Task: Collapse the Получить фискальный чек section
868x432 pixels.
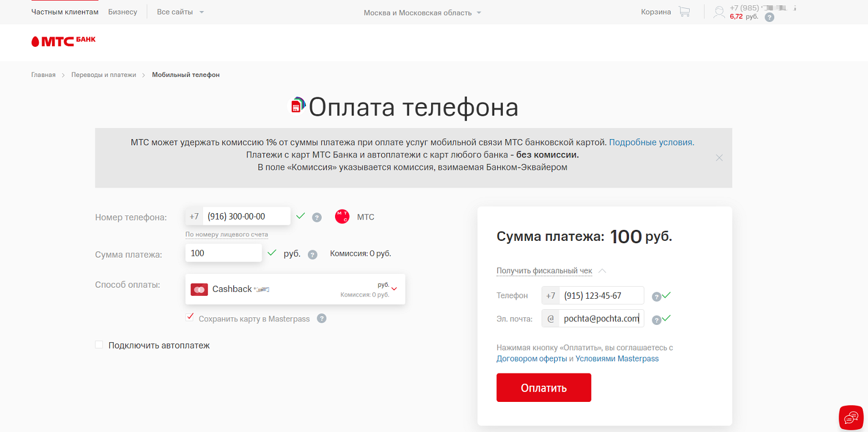Action: tap(551, 271)
